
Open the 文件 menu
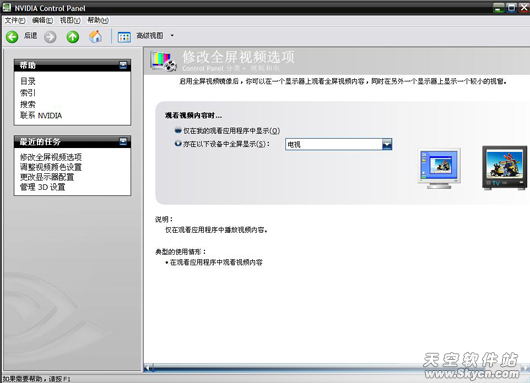coord(15,21)
